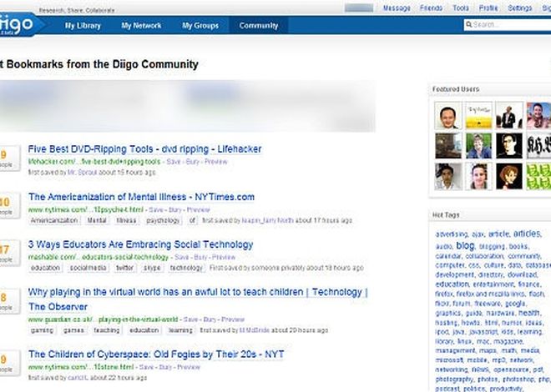551x392 pixels.
Task: Open the Friends link in the top bar
Action: (431, 8)
